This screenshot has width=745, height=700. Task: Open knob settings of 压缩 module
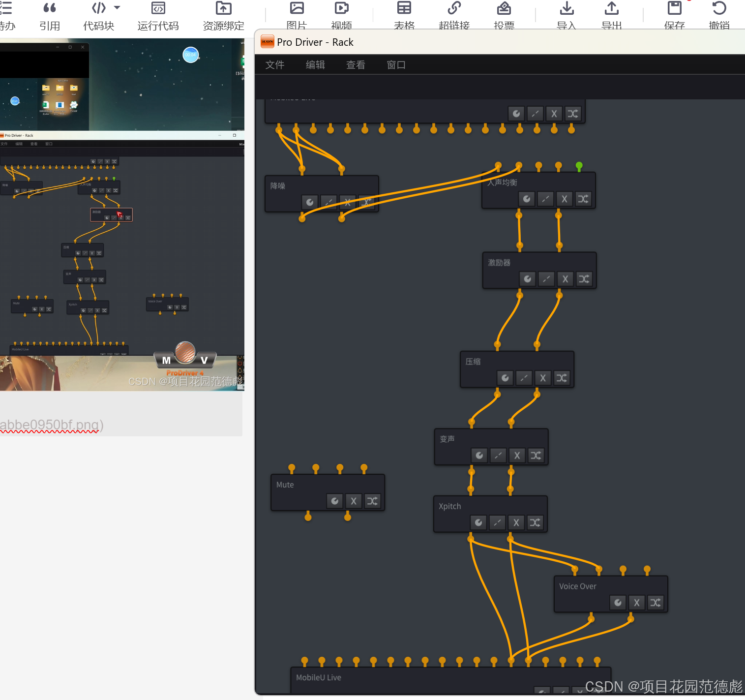505,378
